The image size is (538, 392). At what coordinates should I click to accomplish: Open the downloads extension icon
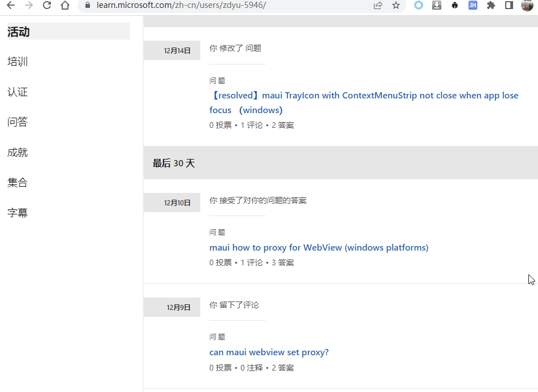436,5
